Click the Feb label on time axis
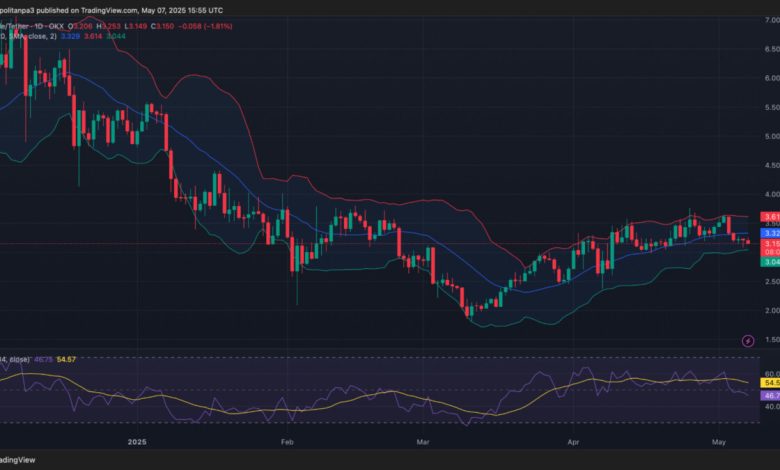The height and width of the screenshot is (470, 780). [288, 442]
